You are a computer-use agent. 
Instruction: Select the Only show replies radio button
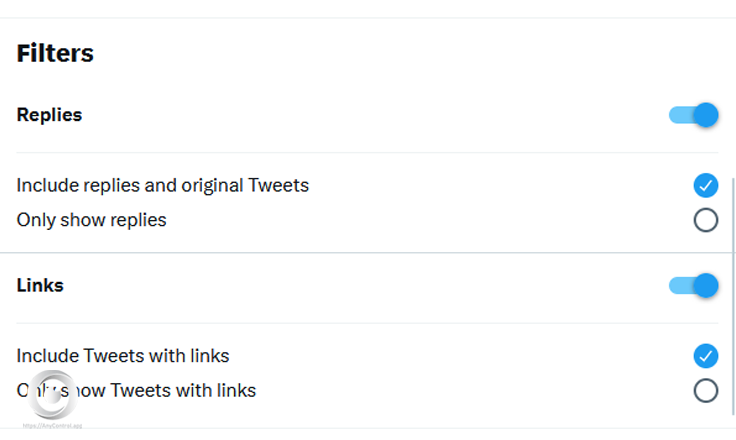point(705,220)
